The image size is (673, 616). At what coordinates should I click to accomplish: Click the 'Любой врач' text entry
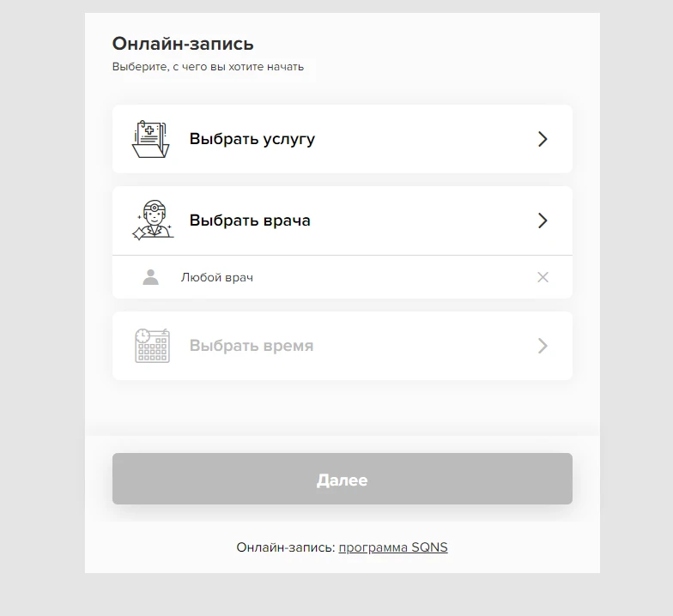pos(216,278)
